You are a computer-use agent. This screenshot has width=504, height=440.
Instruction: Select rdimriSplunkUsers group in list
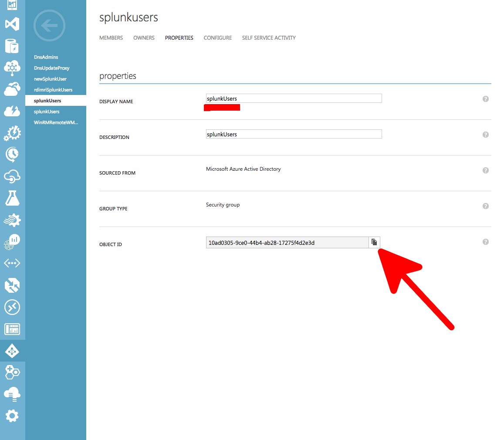53,90
